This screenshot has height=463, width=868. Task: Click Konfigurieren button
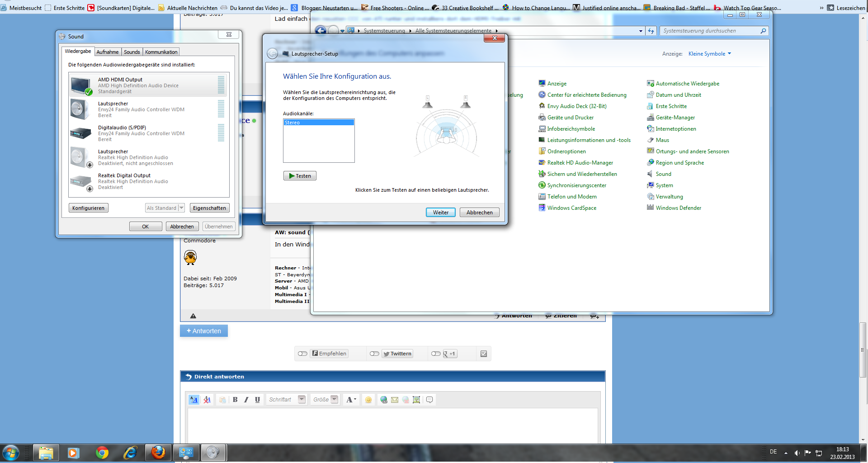pyautogui.click(x=89, y=208)
